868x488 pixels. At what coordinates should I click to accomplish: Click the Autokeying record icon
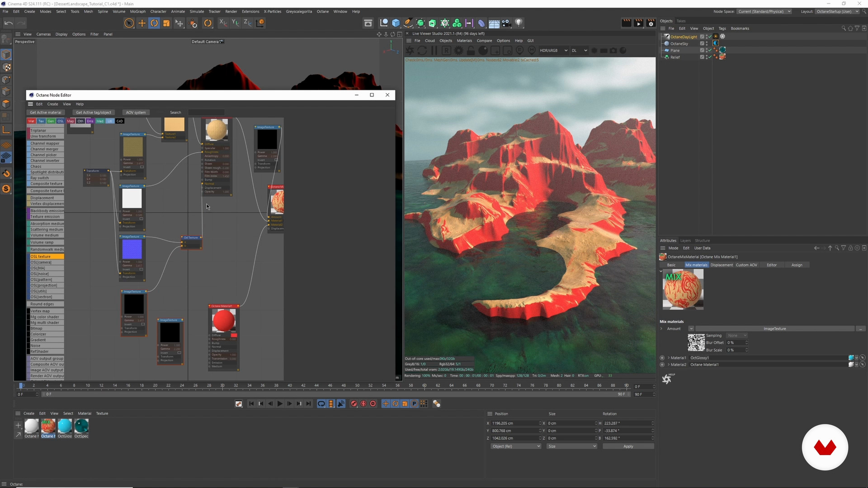[363, 404]
